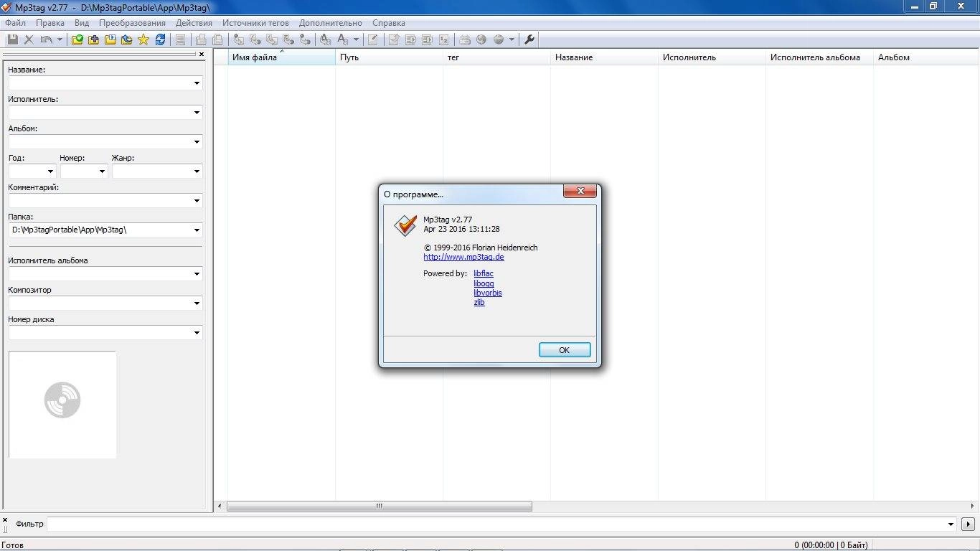Expand the Год dropdown
Screen dimensions: 980x551
click(50, 171)
